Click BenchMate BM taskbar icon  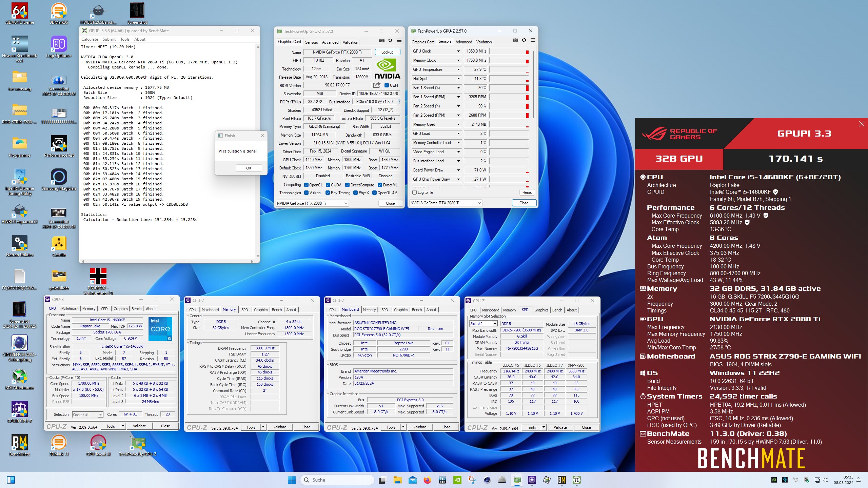click(561, 480)
